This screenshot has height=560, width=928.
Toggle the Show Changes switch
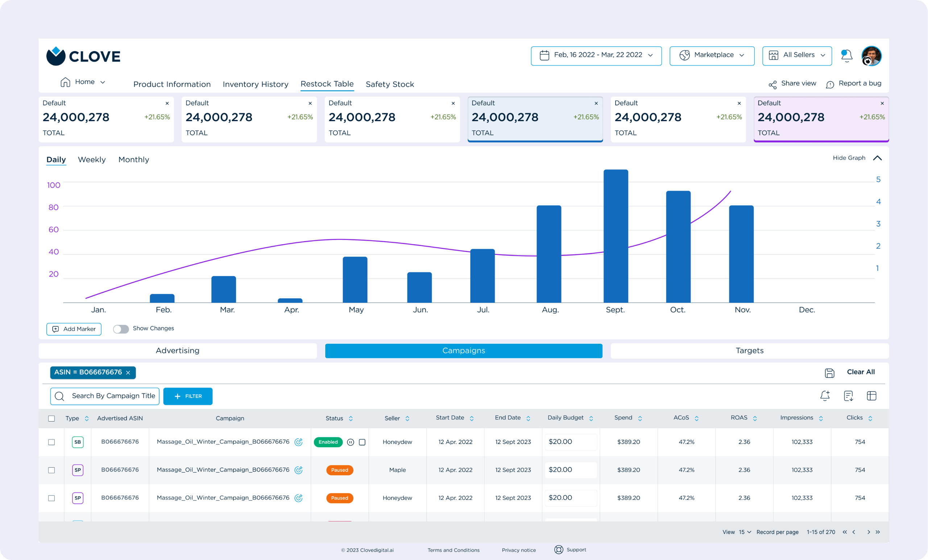point(121,329)
